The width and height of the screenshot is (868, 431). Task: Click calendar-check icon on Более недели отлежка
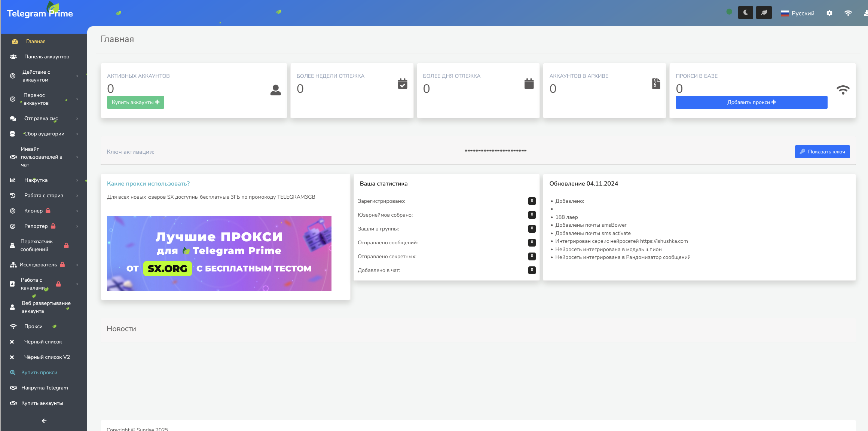click(403, 84)
